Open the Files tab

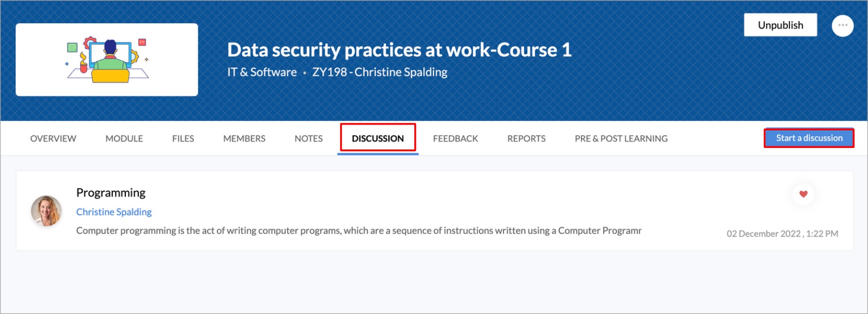point(183,139)
